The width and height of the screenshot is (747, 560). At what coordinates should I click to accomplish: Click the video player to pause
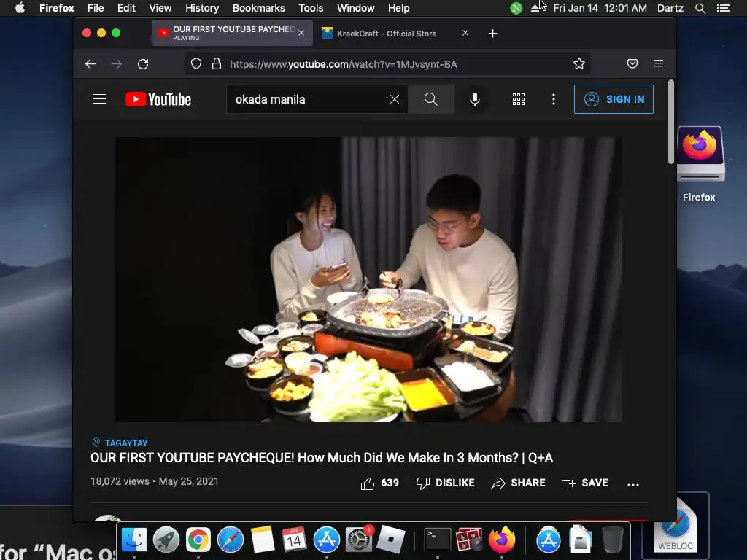pos(368,279)
